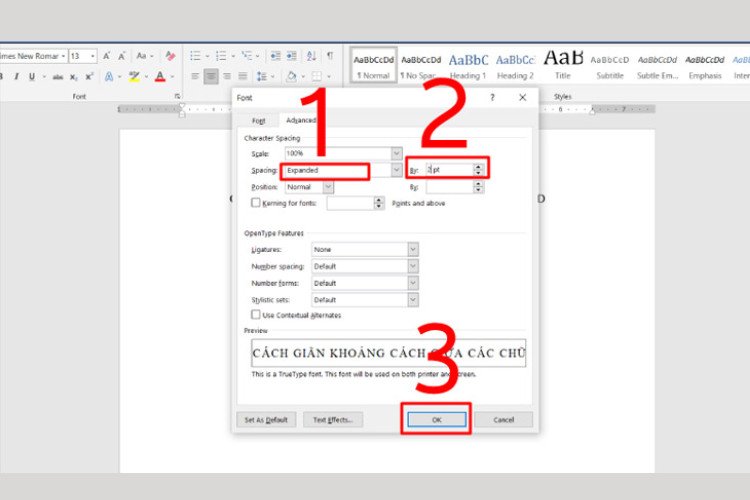Center align the paragraph

pos(211,76)
